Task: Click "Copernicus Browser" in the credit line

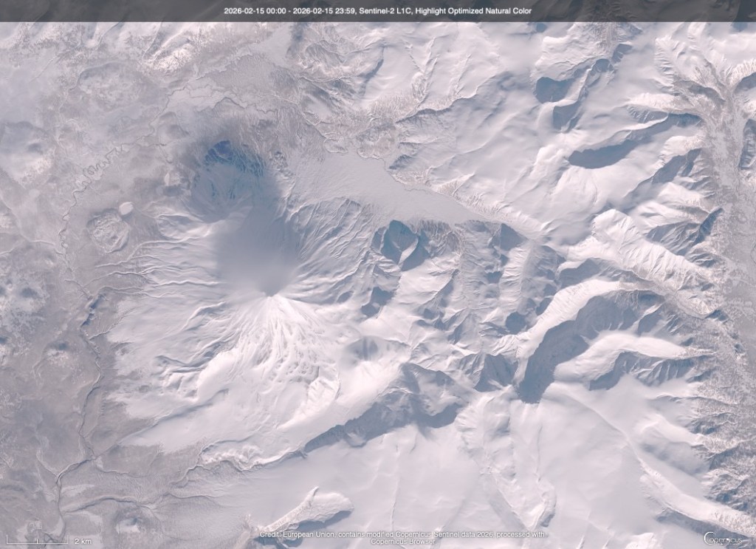Action: (x=403, y=540)
